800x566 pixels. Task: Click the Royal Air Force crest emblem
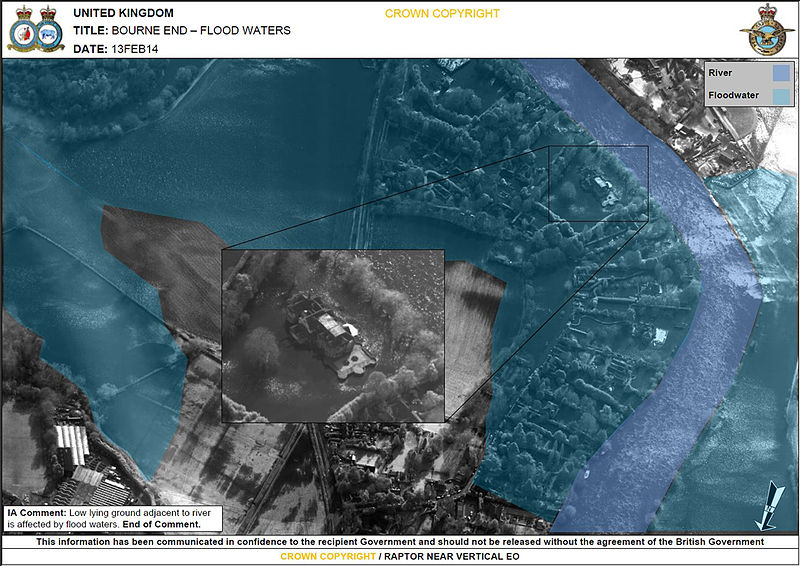[767, 30]
